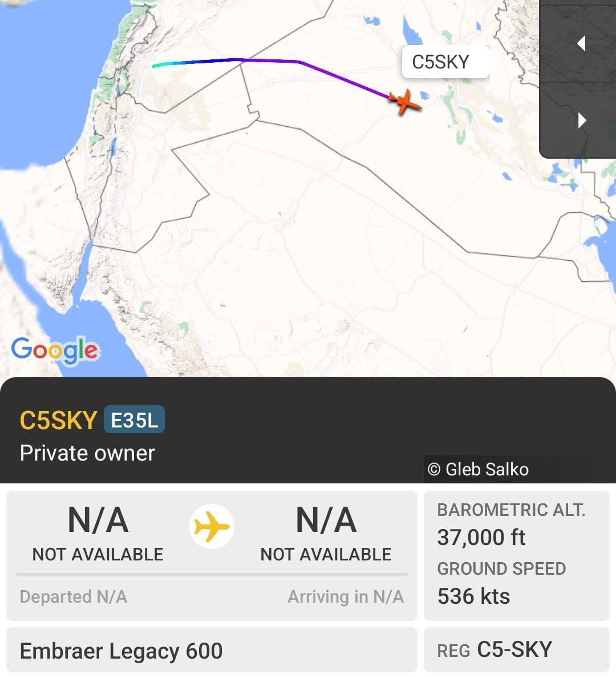616x678 pixels.
Task: Select the destination N/A airport block
Action: pyautogui.click(x=326, y=533)
